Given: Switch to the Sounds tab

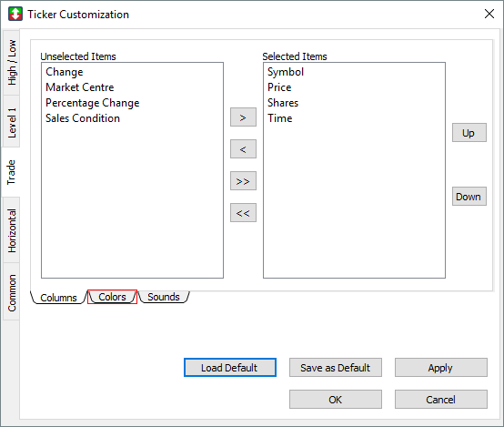Looking at the screenshot, I should coord(163,297).
